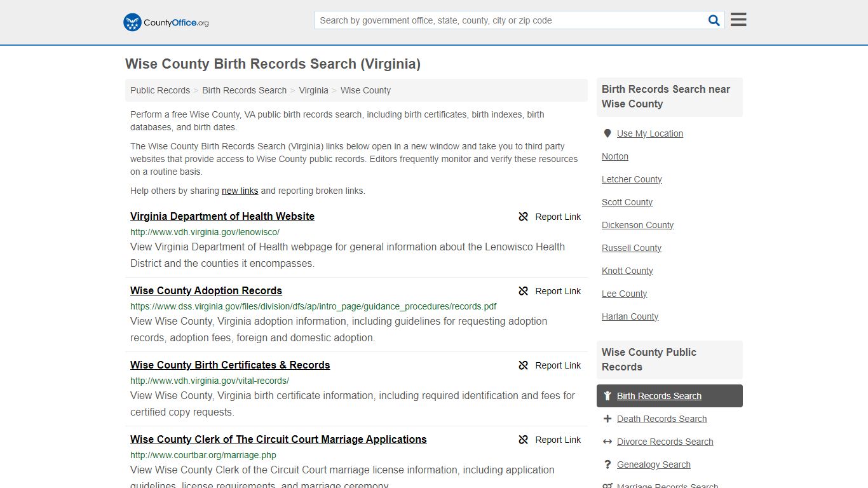Select Lee County in nearby list
This screenshot has width=868, height=488.
point(625,294)
